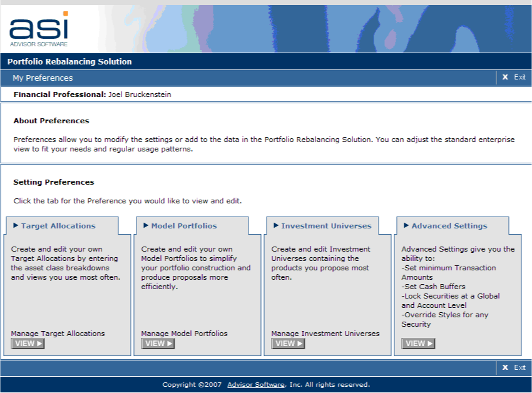
Task: Click the arrow icon before Investment Universes
Action: point(276,225)
